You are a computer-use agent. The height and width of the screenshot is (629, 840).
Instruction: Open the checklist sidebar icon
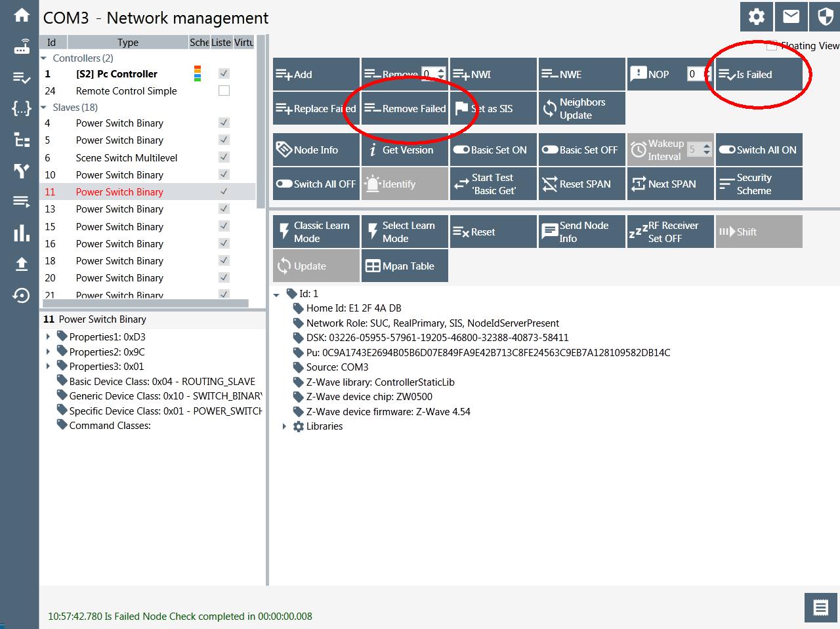tap(22, 78)
